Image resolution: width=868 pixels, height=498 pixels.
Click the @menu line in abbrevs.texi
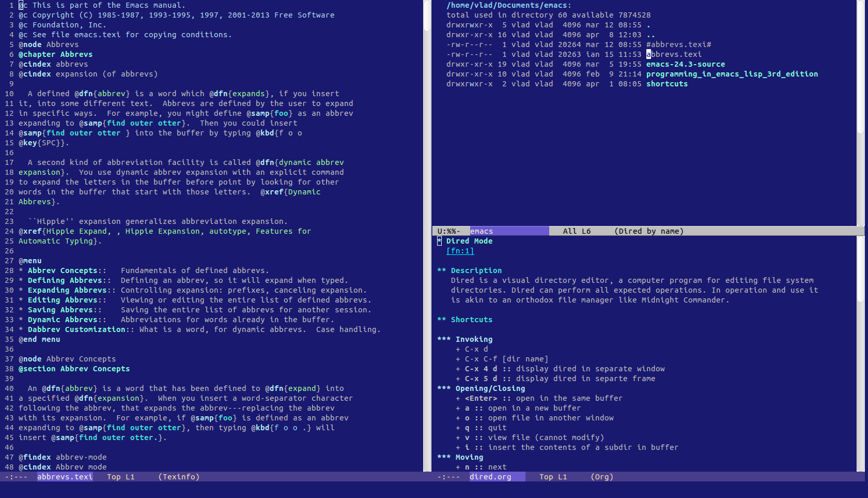pyautogui.click(x=30, y=261)
